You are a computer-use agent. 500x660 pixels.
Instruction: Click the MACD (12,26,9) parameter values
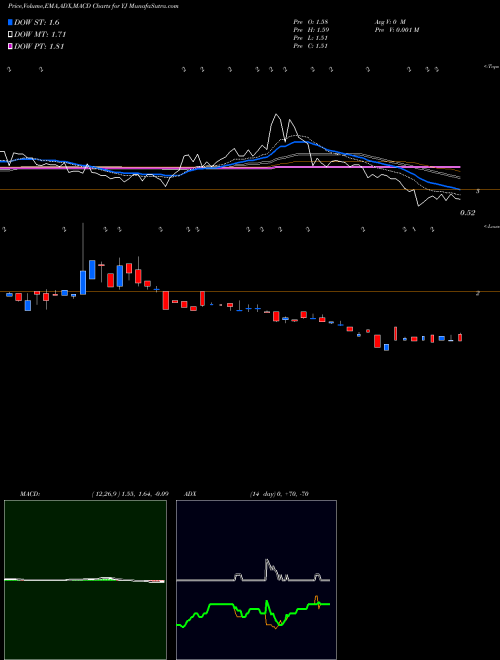[130, 494]
